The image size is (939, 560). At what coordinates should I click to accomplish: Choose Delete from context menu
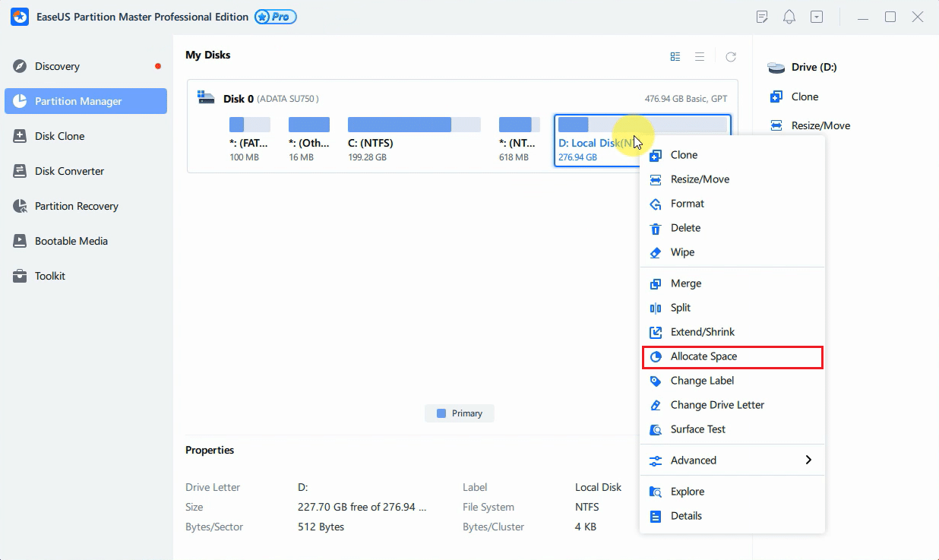point(732,228)
